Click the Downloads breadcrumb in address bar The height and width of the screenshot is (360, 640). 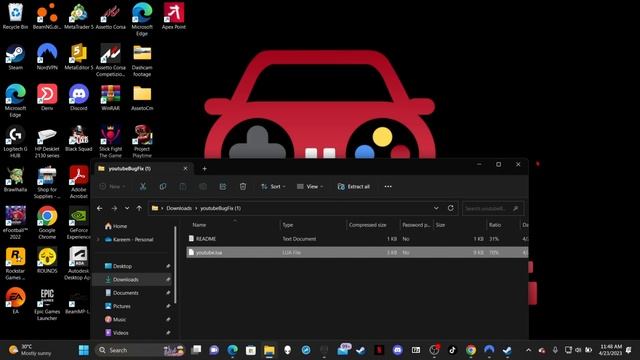tap(179, 208)
